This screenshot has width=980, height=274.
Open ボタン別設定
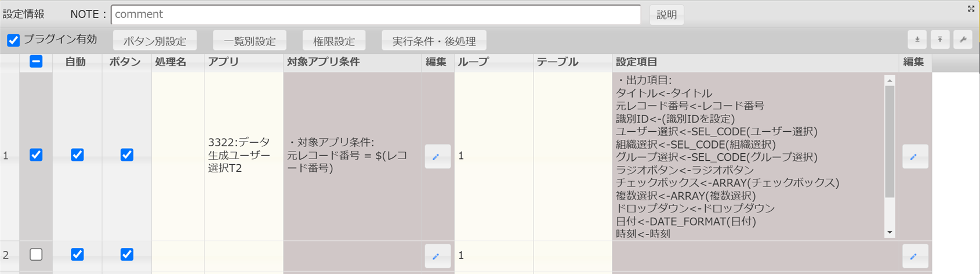155,41
